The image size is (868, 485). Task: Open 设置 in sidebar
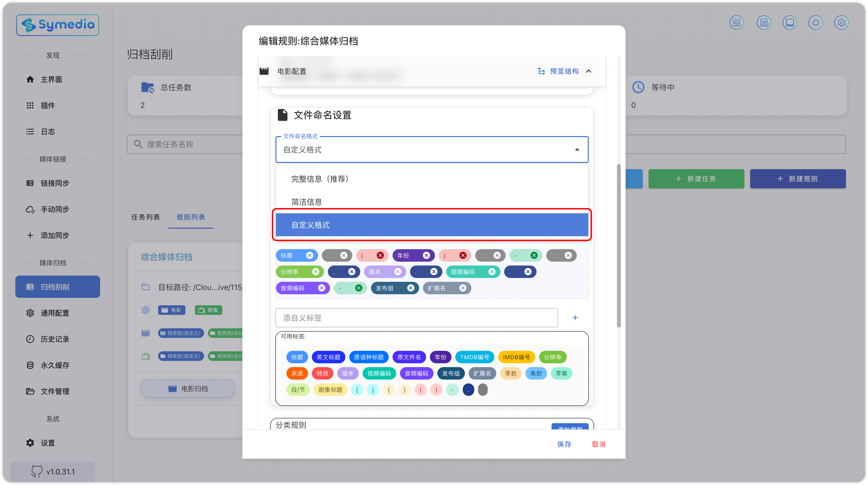coord(58,443)
